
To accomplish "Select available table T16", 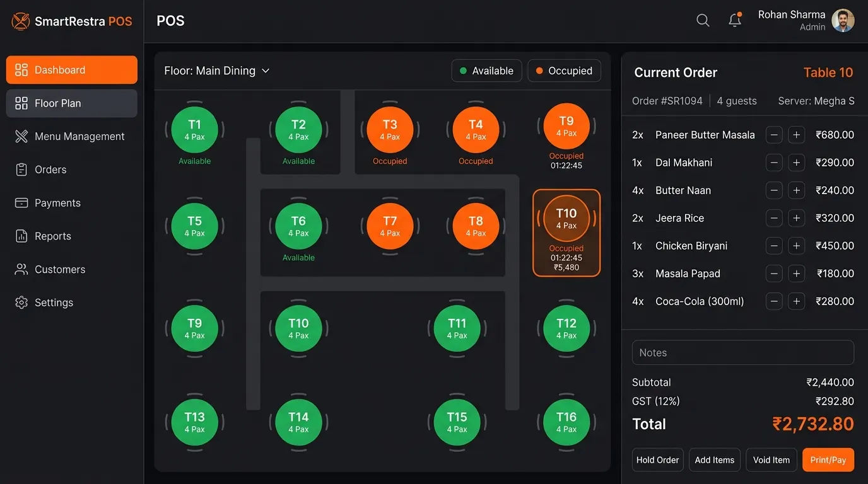I will click(x=566, y=422).
